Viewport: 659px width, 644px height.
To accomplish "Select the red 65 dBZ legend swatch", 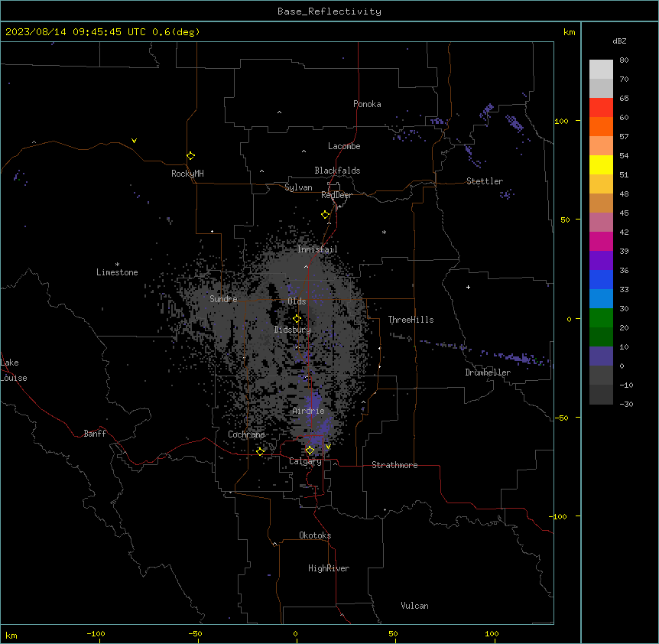I will point(601,107).
